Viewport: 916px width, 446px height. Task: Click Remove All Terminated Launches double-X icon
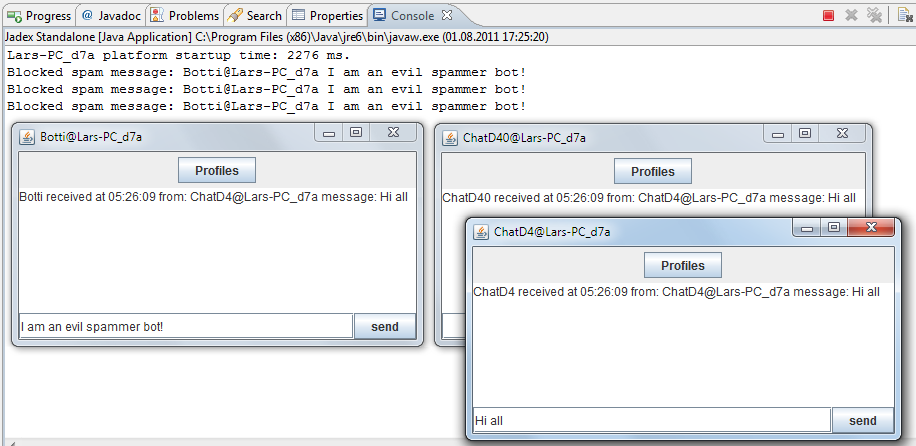coord(875,15)
